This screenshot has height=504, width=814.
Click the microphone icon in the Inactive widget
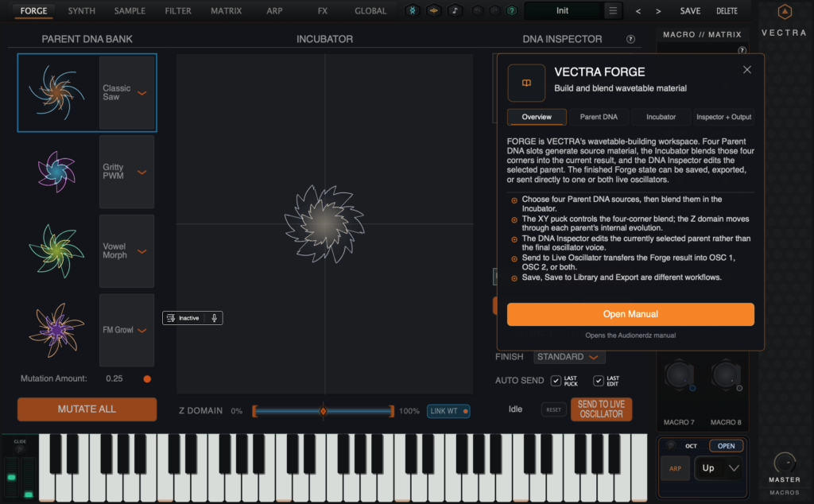tap(214, 318)
